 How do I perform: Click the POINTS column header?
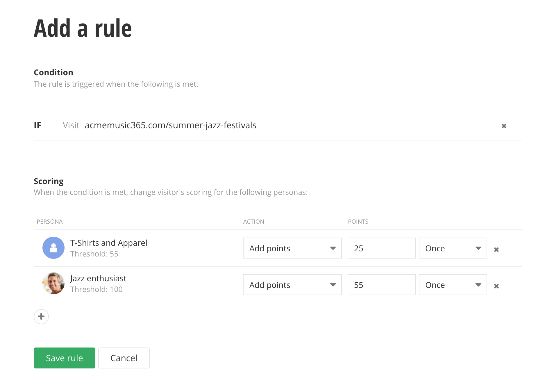(358, 222)
